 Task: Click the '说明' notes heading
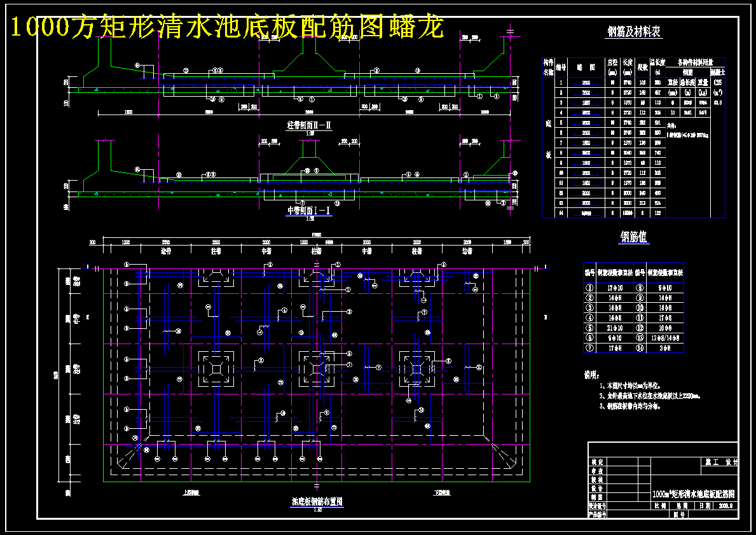point(591,375)
